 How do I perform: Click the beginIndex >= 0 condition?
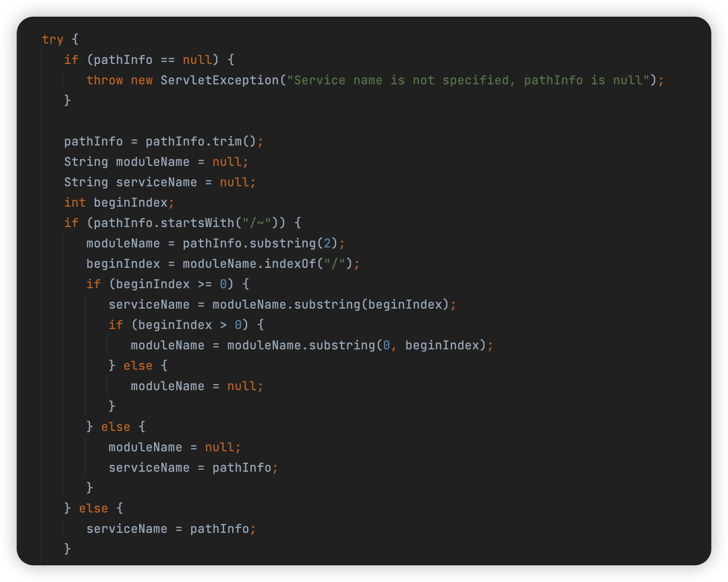point(171,284)
